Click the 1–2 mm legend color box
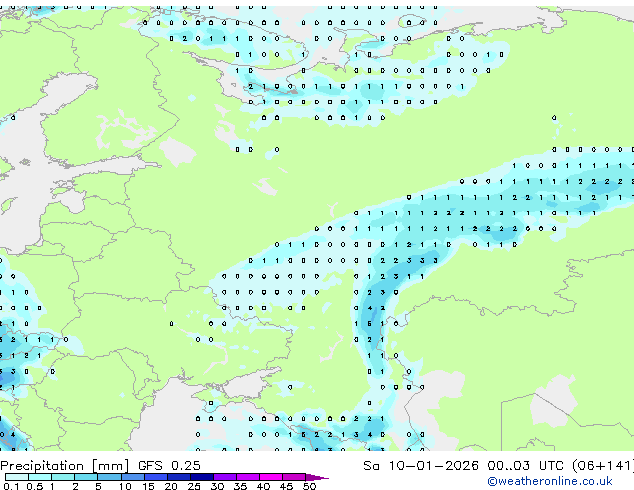Viewport: 634px width, 490px height. click(x=63, y=477)
